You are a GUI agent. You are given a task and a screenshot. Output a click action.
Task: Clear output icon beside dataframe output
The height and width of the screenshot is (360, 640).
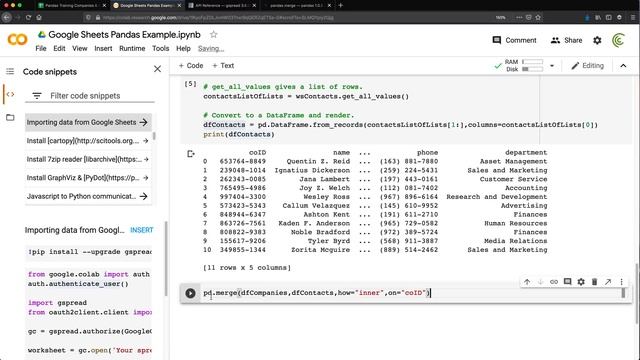[x=191, y=154]
